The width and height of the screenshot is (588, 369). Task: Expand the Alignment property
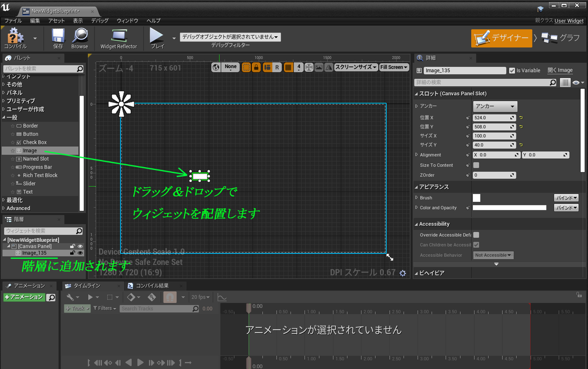(416, 155)
